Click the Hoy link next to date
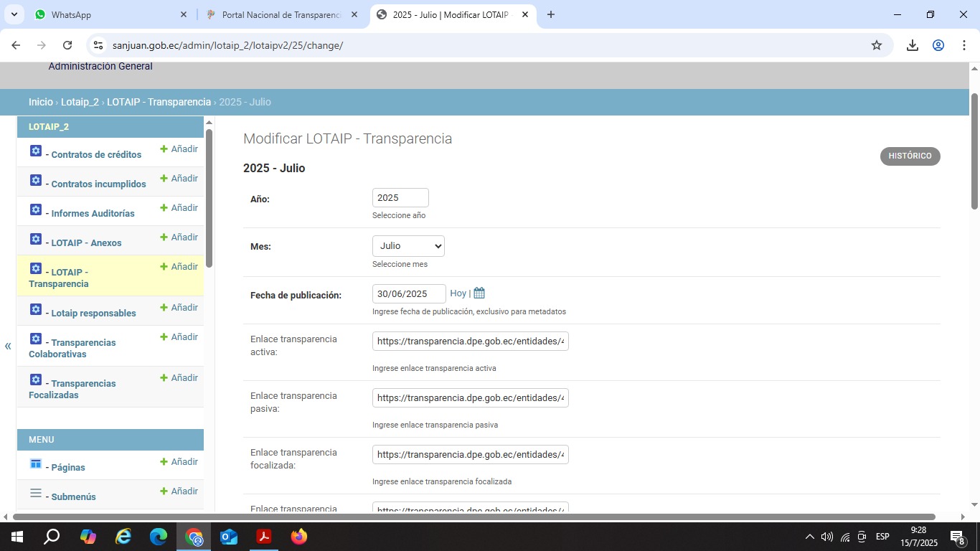The width and height of the screenshot is (980, 551). click(458, 293)
